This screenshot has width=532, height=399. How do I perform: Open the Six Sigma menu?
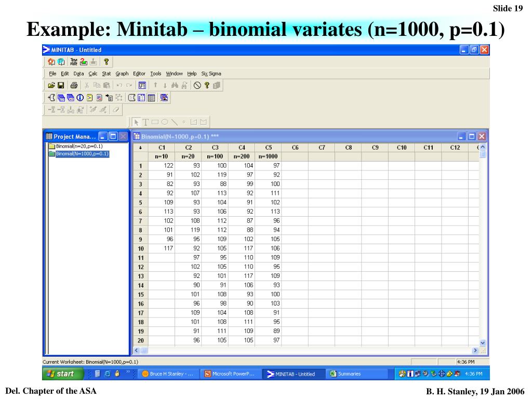click(211, 74)
